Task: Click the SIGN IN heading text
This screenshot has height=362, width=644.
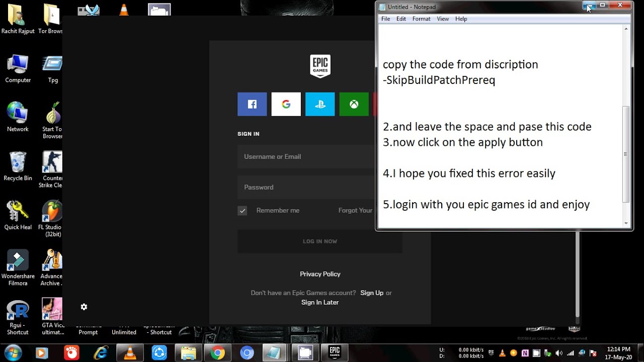Action: 249,134
